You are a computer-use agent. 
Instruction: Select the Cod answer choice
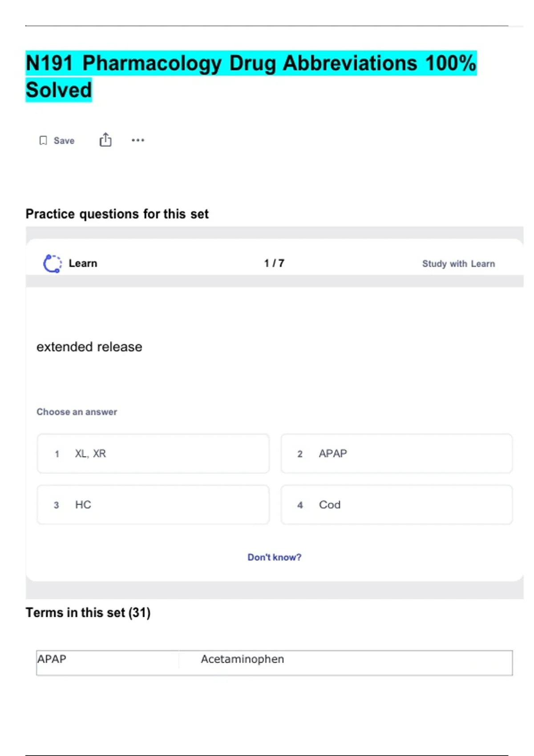coord(396,505)
